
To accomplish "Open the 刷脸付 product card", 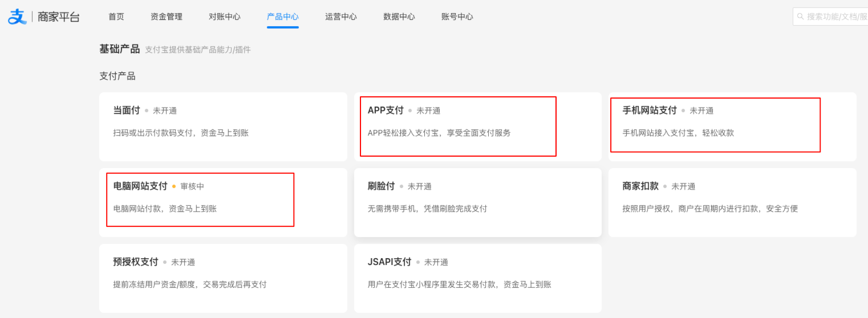I will (478, 202).
